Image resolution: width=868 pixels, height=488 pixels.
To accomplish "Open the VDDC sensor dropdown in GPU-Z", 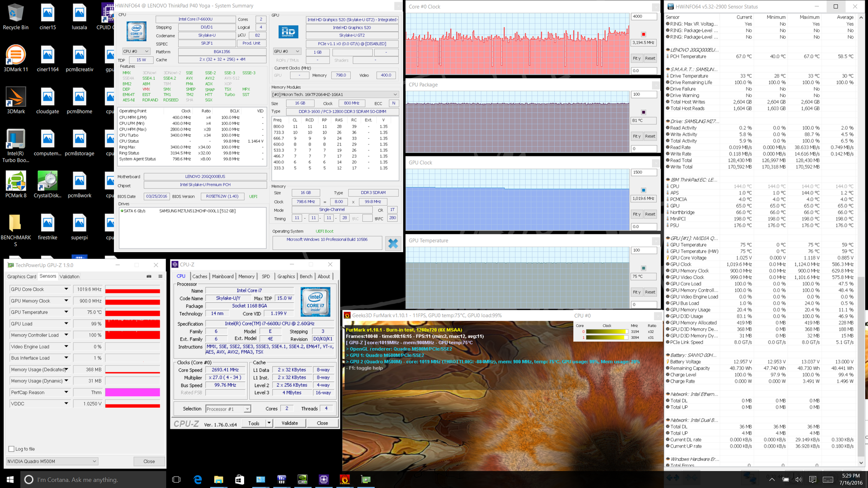I will [x=66, y=404].
